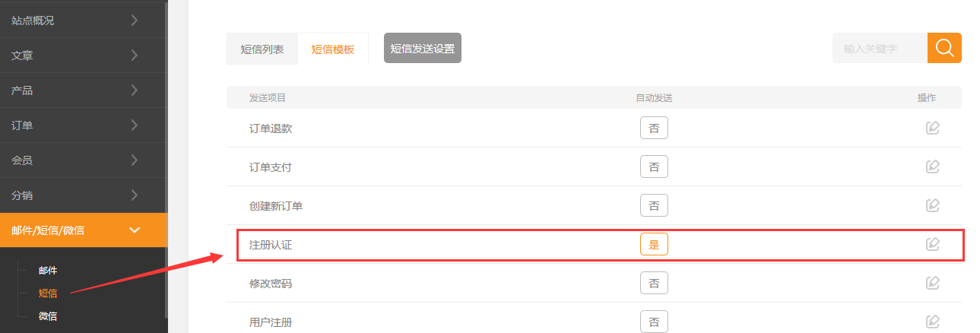Expand the 产品 sidebar menu
This screenshot has width=980, height=333.
[x=84, y=90]
